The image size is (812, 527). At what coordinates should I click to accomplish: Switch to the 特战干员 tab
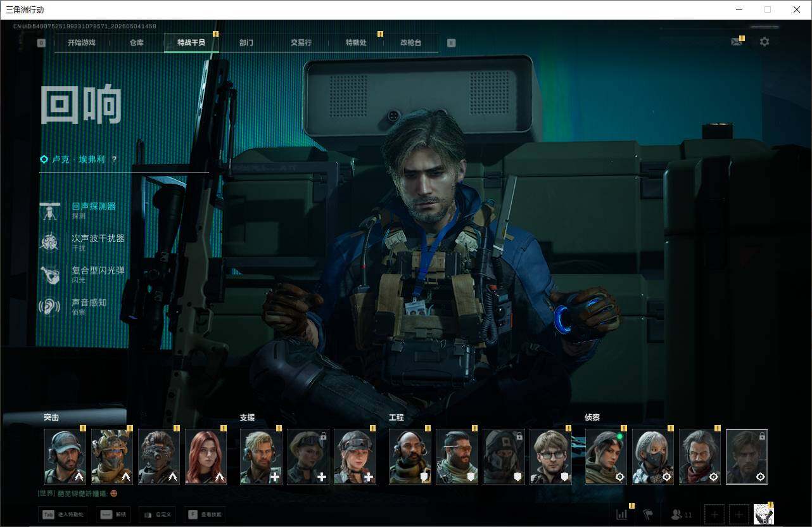click(x=191, y=42)
